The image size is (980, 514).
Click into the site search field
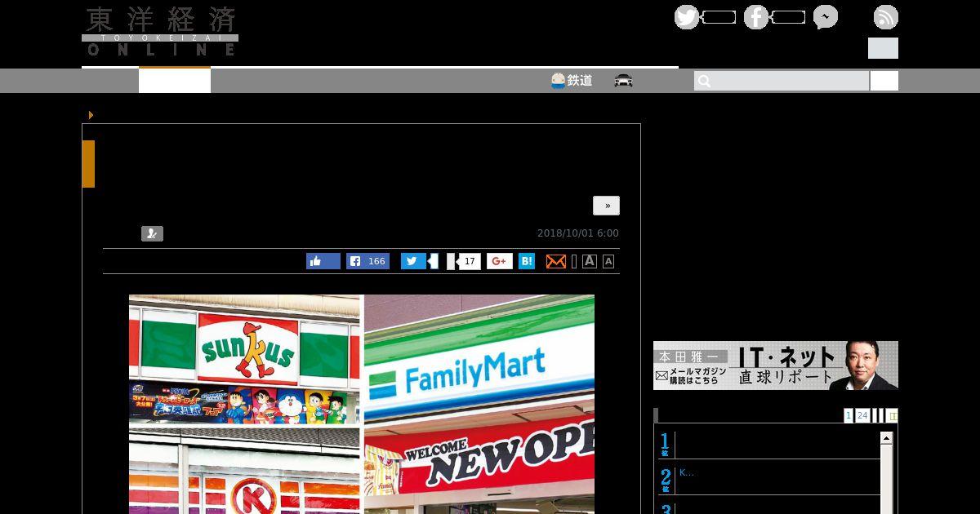782,81
